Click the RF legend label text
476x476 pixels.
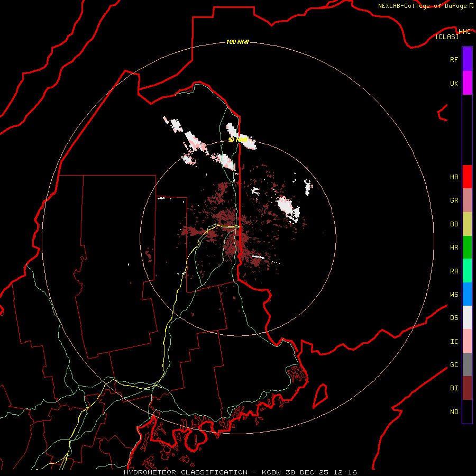click(x=454, y=60)
